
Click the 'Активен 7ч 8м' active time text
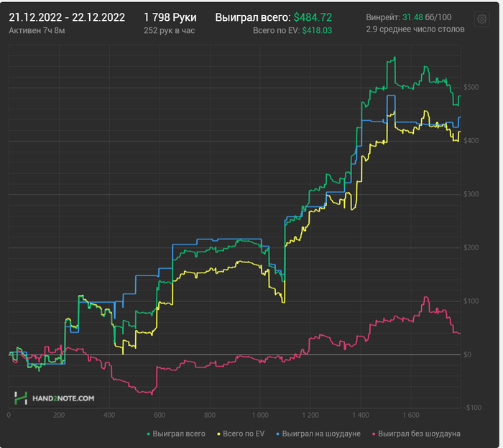click(x=37, y=30)
